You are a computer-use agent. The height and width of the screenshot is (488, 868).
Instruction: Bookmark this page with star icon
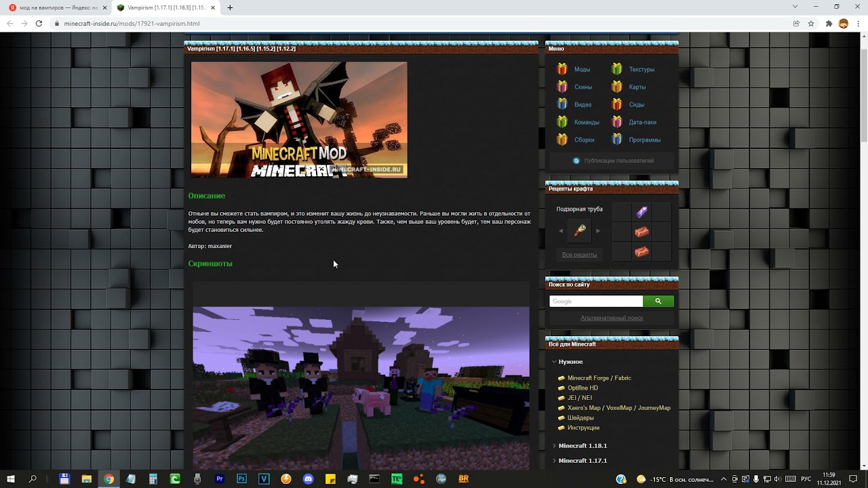[810, 23]
